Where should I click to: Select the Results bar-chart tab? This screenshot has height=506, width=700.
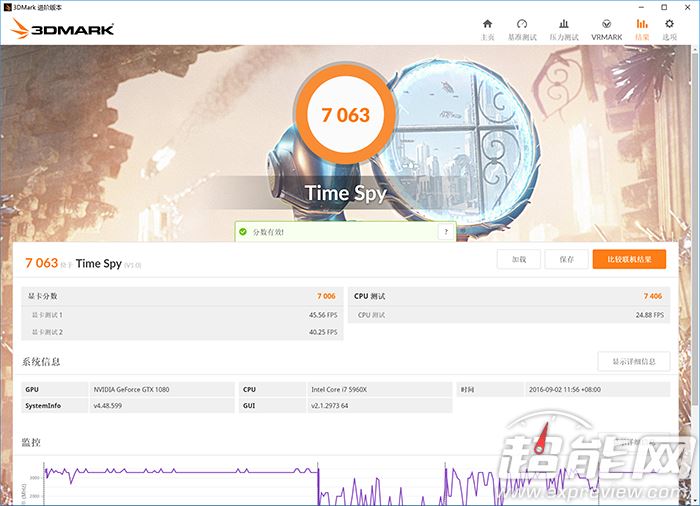coord(642,29)
